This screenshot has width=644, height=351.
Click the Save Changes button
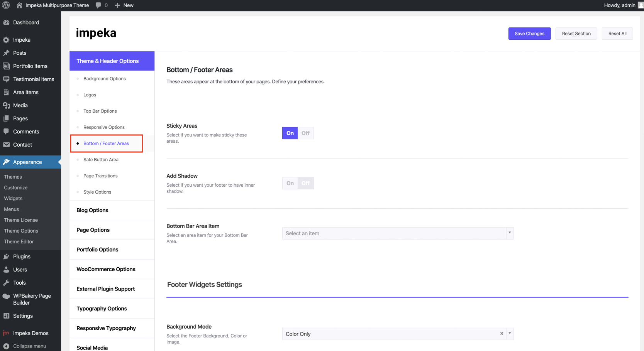point(529,34)
